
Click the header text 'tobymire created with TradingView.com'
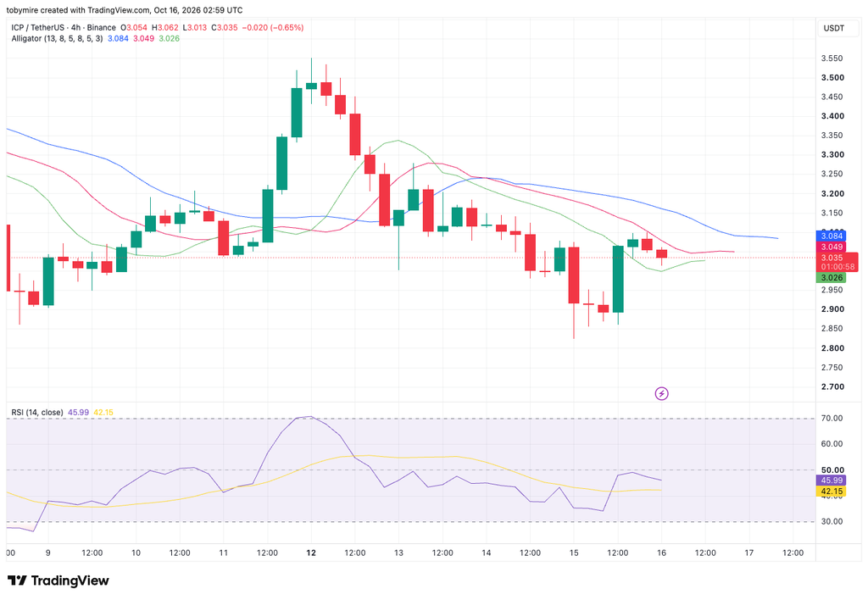pyautogui.click(x=78, y=10)
